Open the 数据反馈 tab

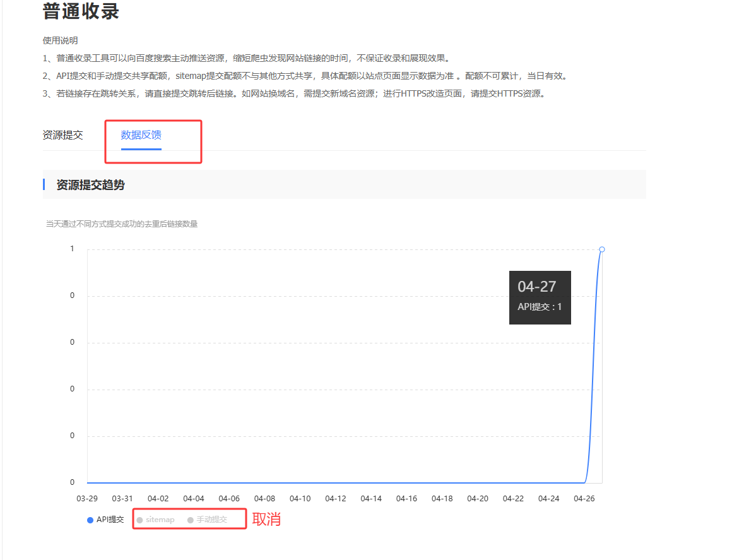tap(141, 135)
